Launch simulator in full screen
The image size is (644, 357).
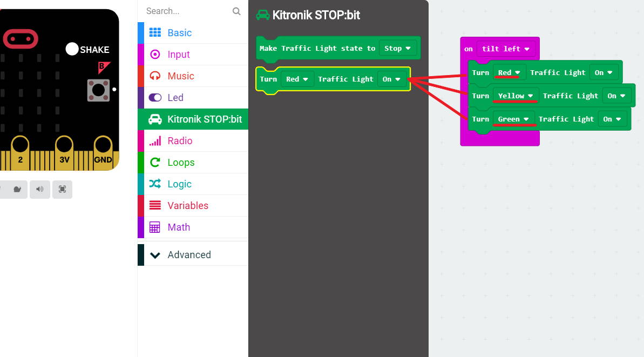pyautogui.click(x=62, y=190)
